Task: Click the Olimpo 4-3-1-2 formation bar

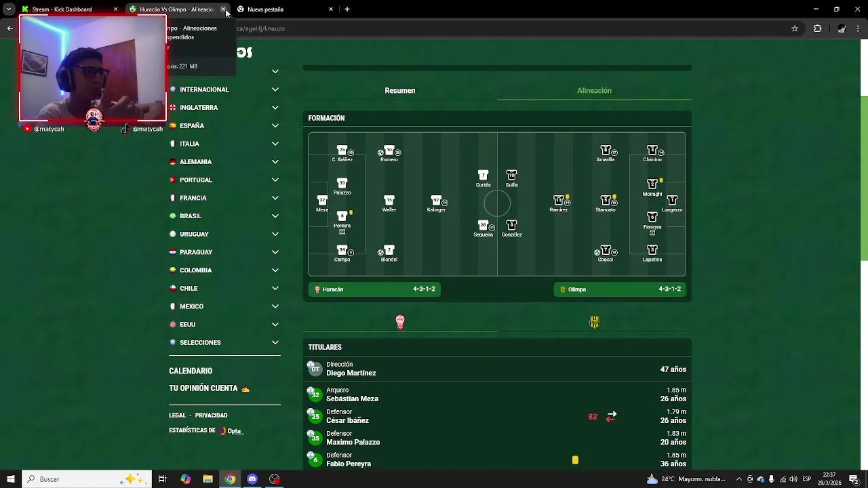Action: (x=620, y=289)
